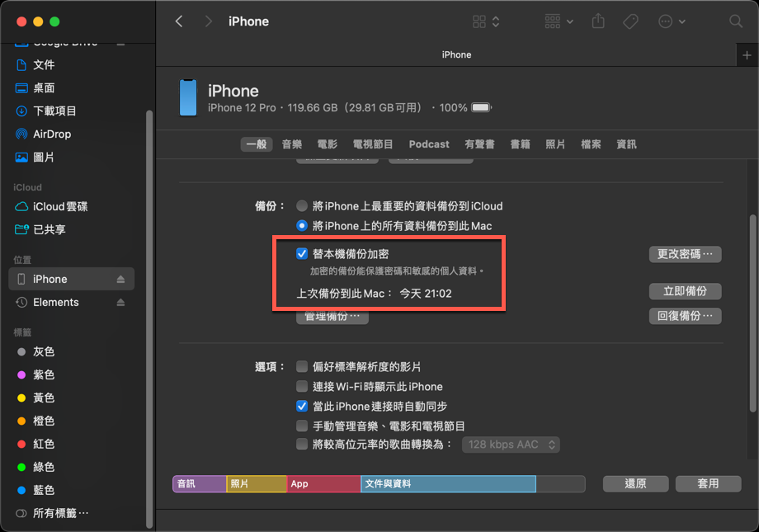Image resolution: width=759 pixels, height=532 pixels.
Task: Switch to the 電視節目 tab
Action: click(x=373, y=144)
